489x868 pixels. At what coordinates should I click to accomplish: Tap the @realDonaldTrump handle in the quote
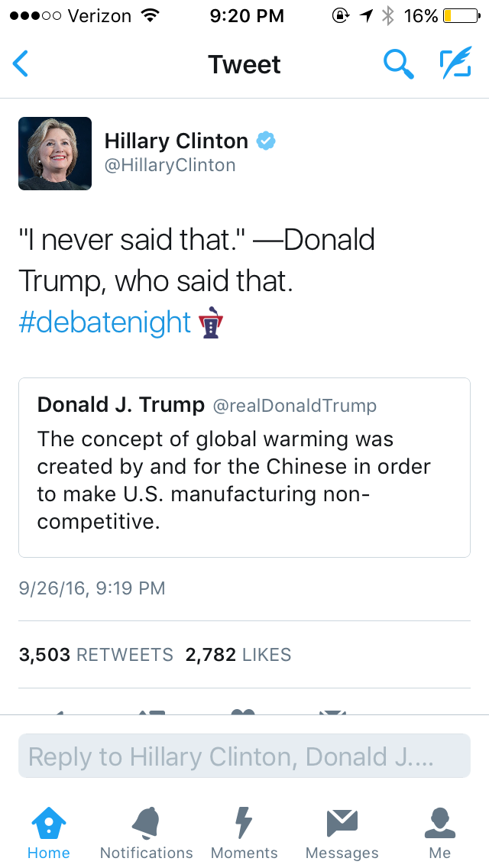click(294, 406)
